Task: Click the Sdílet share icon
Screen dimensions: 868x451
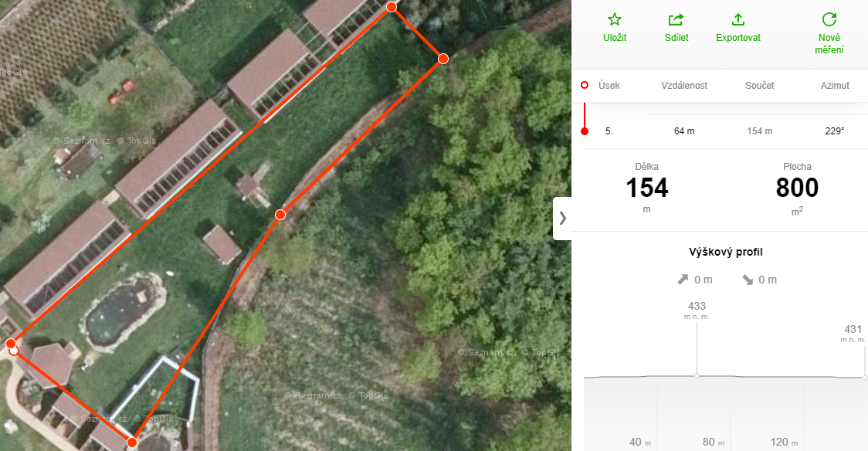Action: pos(676,20)
